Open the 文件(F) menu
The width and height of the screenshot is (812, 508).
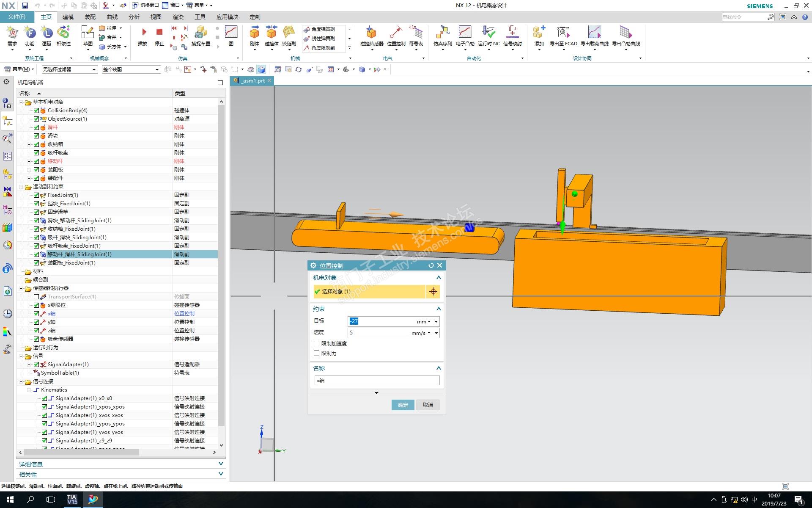17,17
